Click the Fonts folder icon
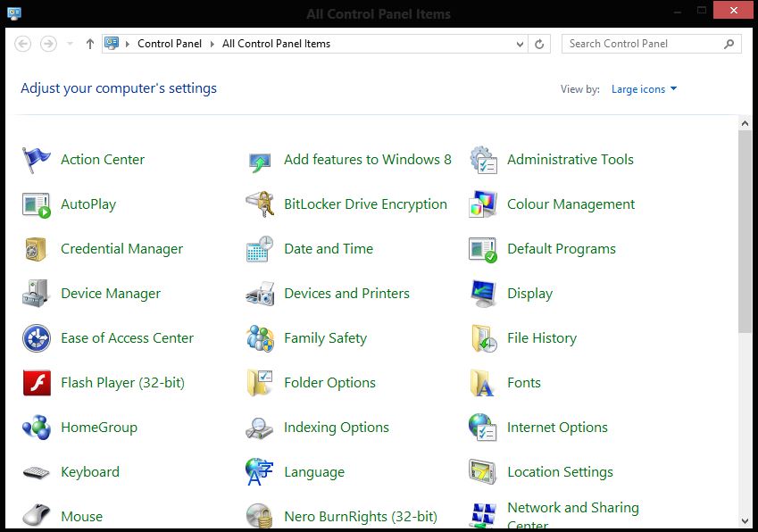 coord(482,383)
